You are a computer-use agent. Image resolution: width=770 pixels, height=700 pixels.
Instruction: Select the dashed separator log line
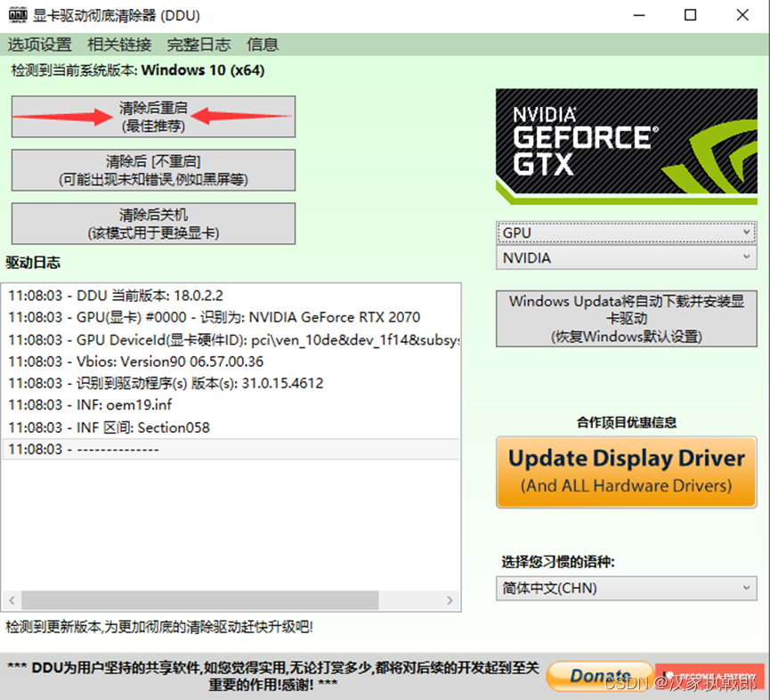(231, 449)
